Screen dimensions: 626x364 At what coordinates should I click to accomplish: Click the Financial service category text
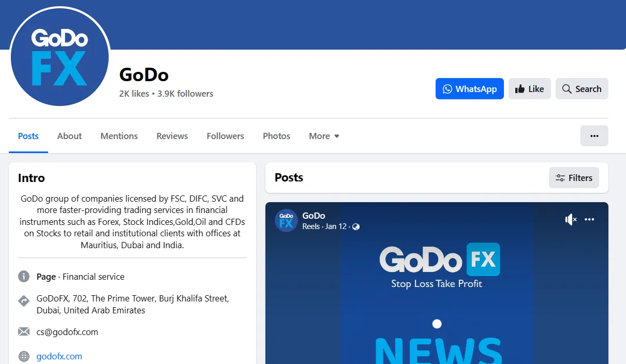(94, 277)
